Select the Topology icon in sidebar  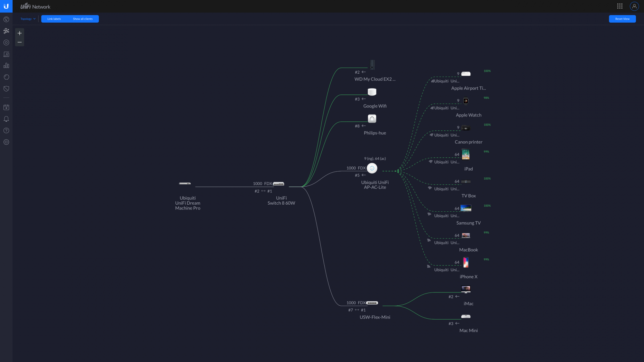pyautogui.click(x=6, y=31)
